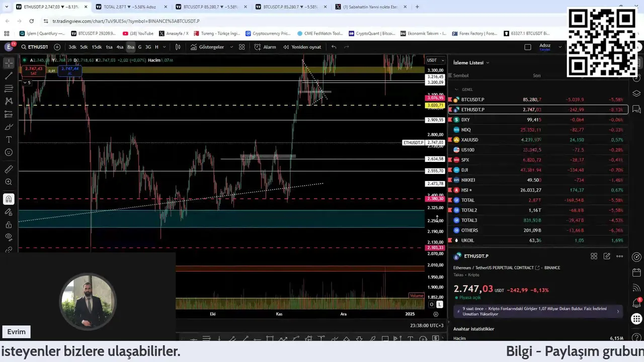Expand favorite indicators dropdown next to Göstergeler

231,47
